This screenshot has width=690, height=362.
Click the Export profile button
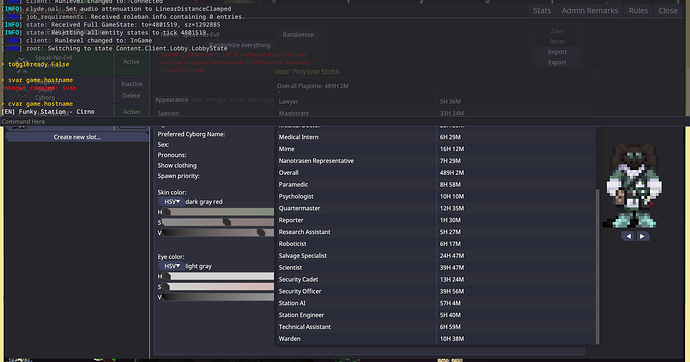click(557, 62)
